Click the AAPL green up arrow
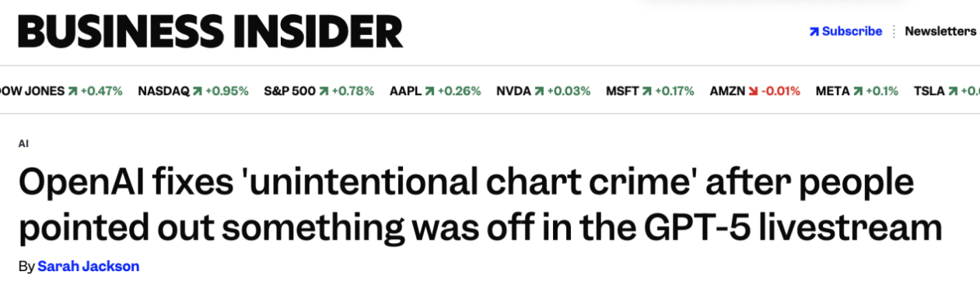 pos(429,91)
